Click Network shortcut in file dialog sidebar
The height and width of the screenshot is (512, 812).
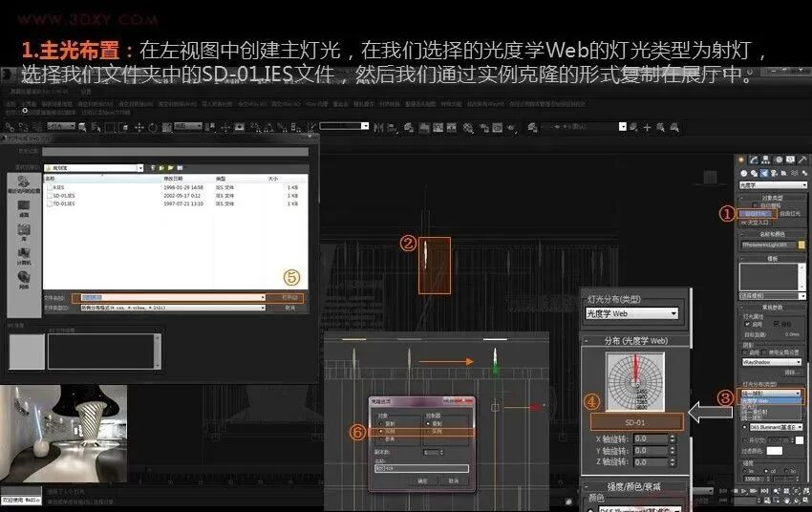click(23, 280)
